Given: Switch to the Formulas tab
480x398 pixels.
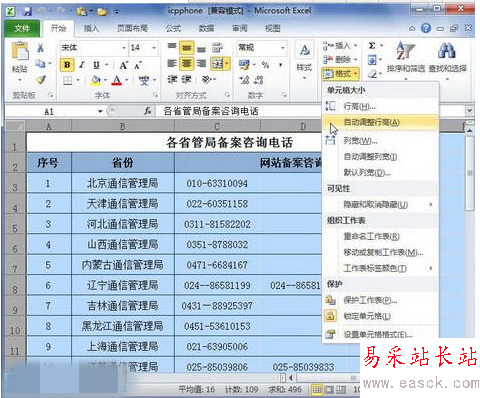Looking at the screenshot, I should click(x=173, y=28).
